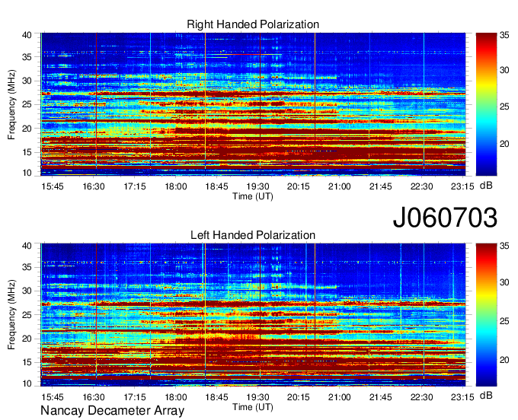
Task: Click the bottom plot's 'Frequency (MHz)' axis label
Action: (x=11, y=315)
